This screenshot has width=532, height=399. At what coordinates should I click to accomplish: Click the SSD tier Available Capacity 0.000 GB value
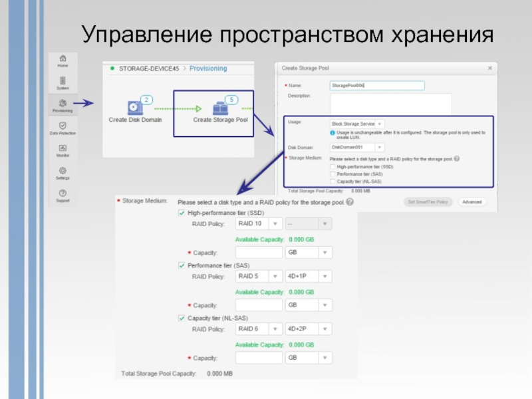pyautogui.click(x=301, y=239)
